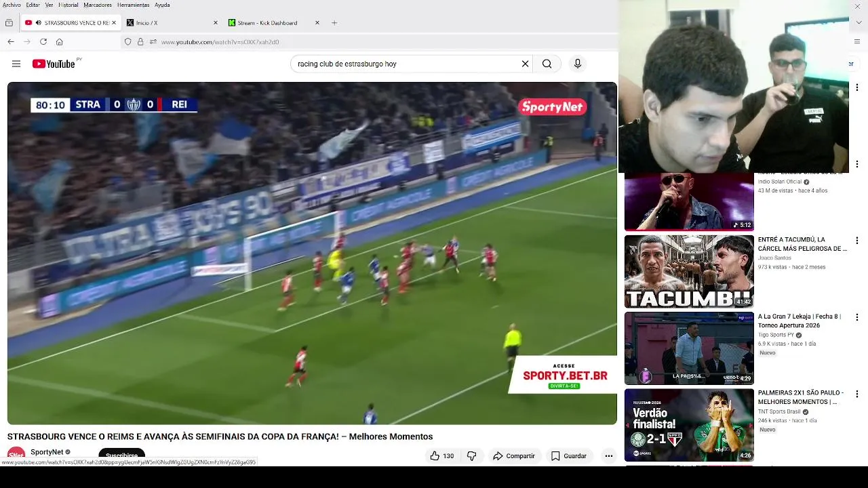Click the '246 k vistas' text
The width and height of the screenshot is (868, 488).
point(772,421)
